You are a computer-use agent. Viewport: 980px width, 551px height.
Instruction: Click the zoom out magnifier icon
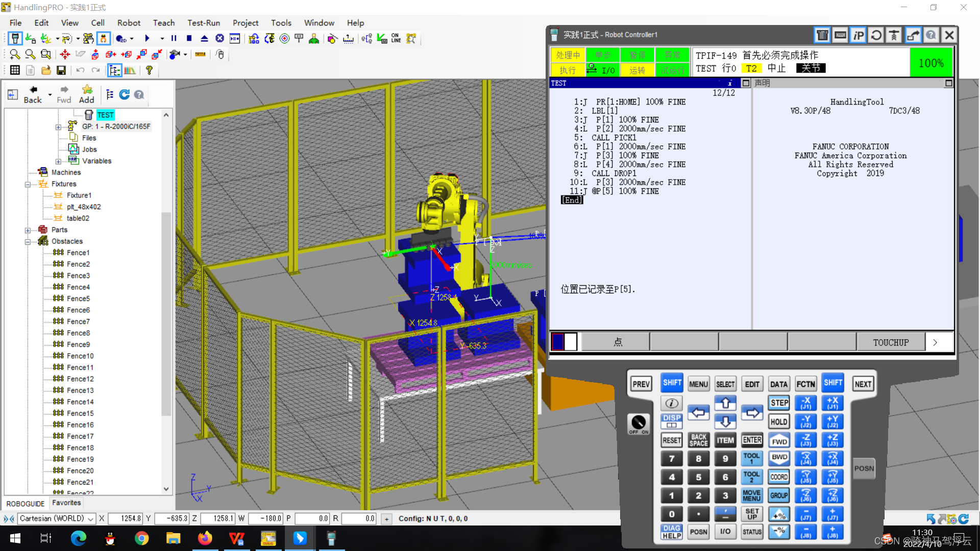click(x=30, y=54)
